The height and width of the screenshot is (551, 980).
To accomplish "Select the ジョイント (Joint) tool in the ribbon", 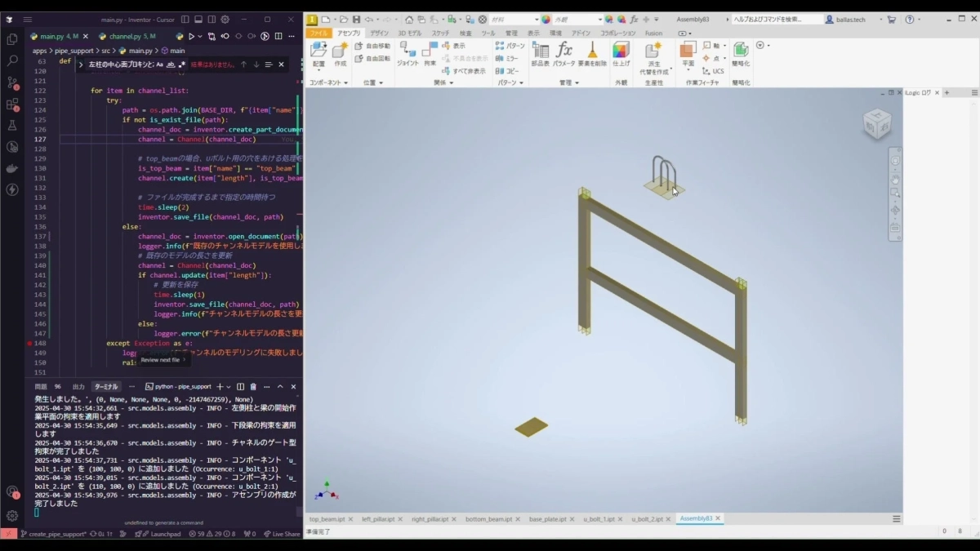I will click(408, 56).
